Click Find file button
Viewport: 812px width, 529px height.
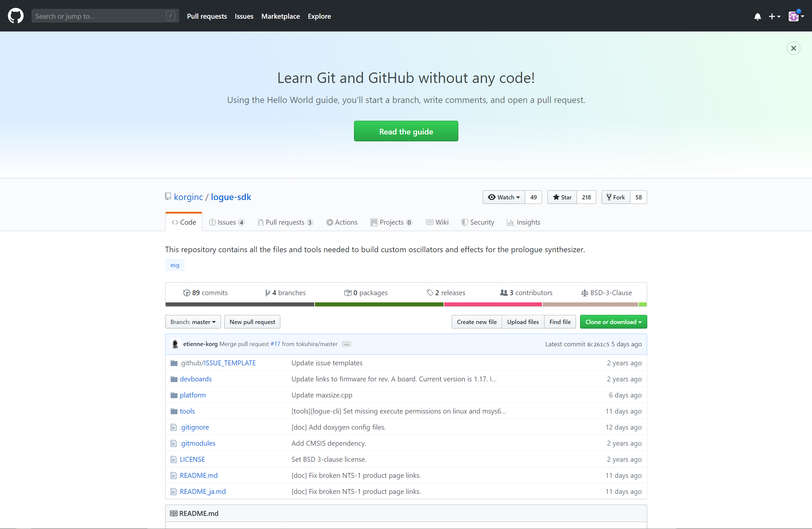click(560, 322)
